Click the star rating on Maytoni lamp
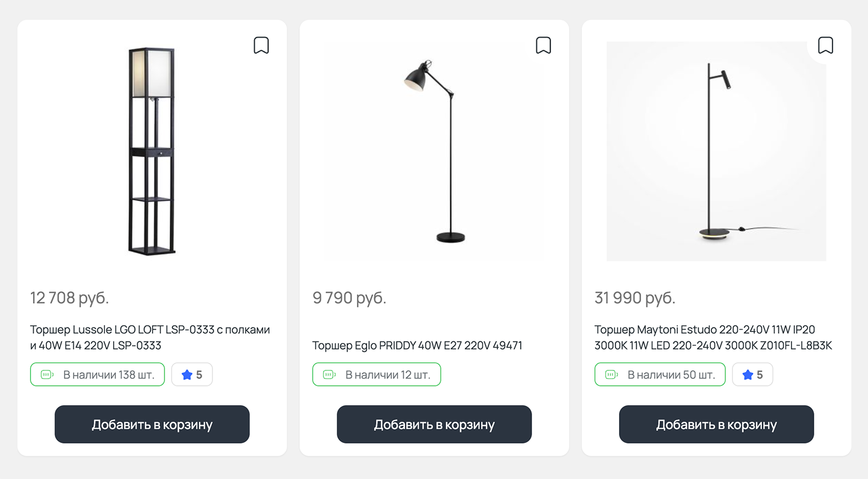Screen dimensions: 868x479 (x=752, y=375)
